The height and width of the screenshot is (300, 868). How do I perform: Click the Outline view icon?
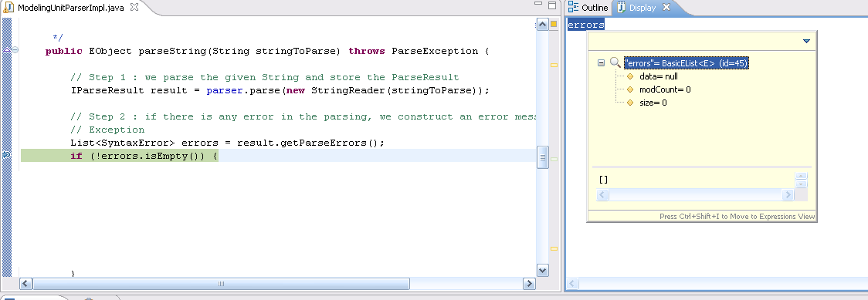pyautogui.click(x=574, y=8)
